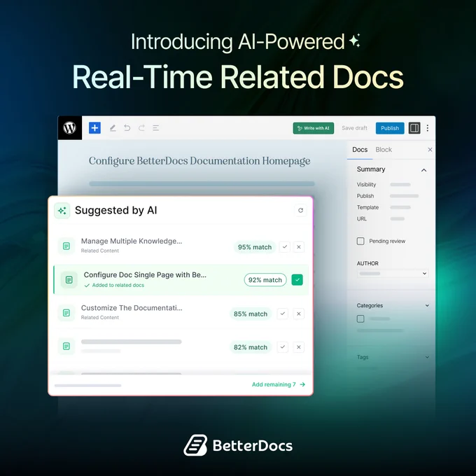This screenshot has width=476, height=476.
Task: Open Configure Doc Single Page with Be... title
Action: click(145, 274)
